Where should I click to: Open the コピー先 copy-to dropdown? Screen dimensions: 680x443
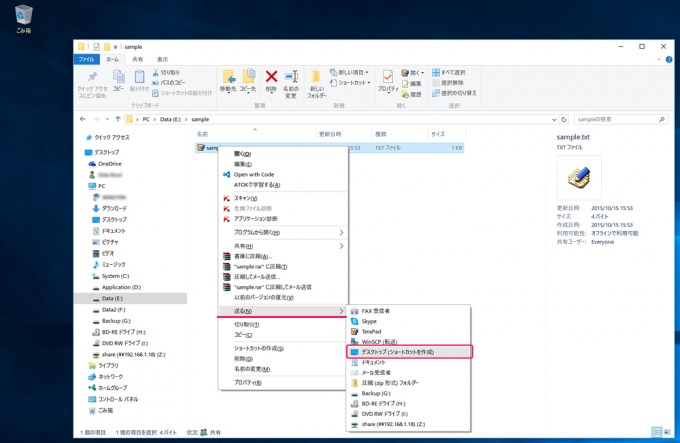pyautogui.click(x=248, y=81)
